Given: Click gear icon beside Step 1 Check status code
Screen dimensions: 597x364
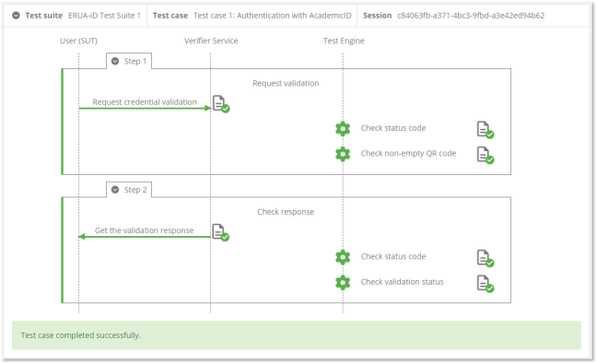Looking at the screenshot, I should [x=343, y=129].
